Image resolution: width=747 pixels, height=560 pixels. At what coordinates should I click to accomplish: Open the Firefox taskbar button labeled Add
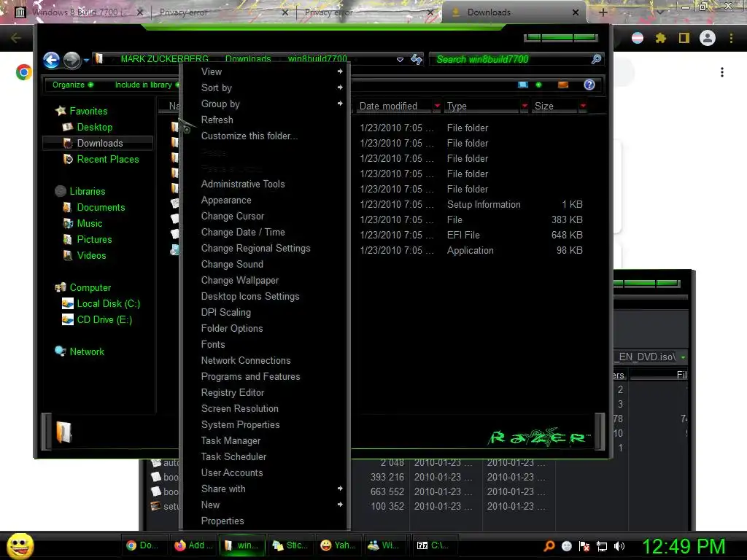click(192, 545)
